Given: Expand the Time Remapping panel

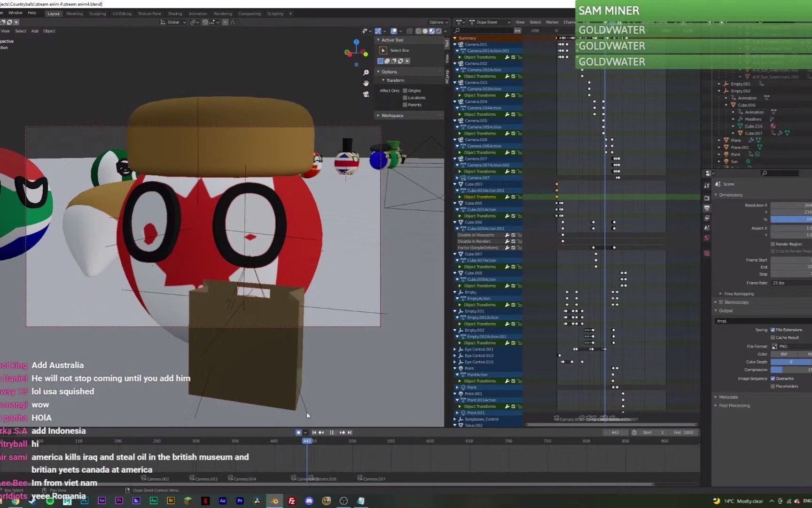Looking at the screenshot, I should [x=720, y=294].
